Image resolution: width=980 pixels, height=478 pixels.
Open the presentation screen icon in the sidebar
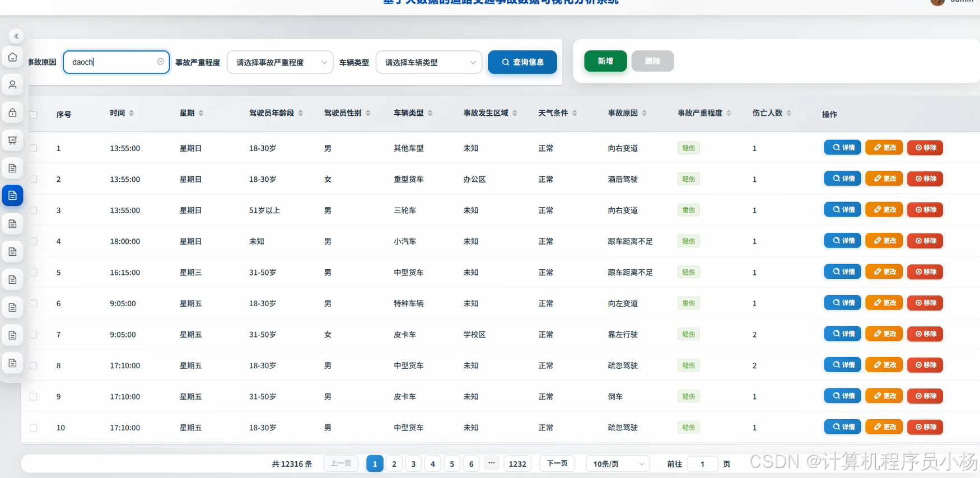pos(12,140)
